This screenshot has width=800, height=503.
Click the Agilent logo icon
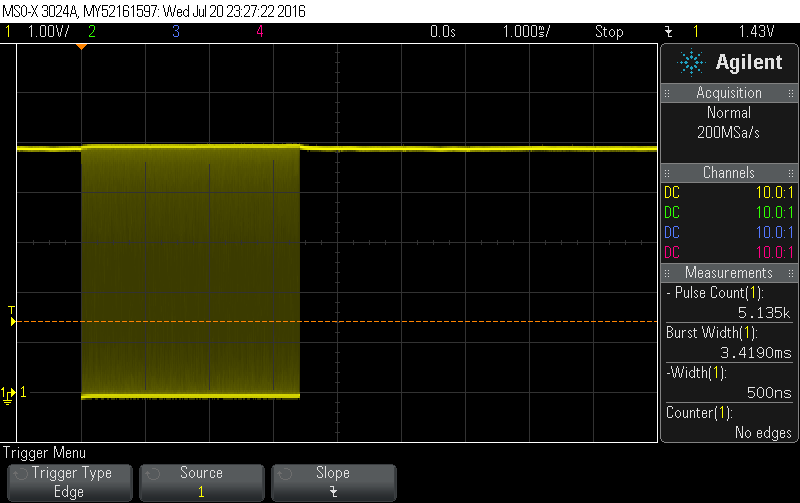(x=691, y=62)
